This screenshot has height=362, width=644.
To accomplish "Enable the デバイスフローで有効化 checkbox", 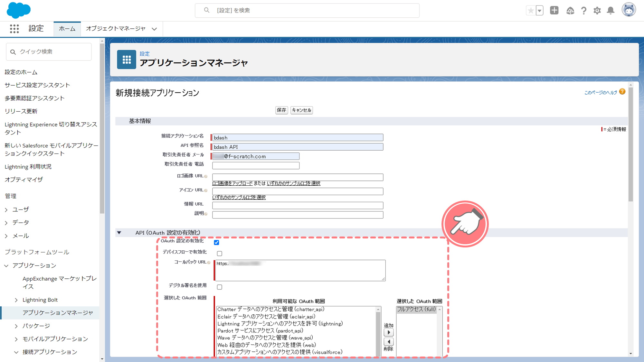I will pos(220,254).
